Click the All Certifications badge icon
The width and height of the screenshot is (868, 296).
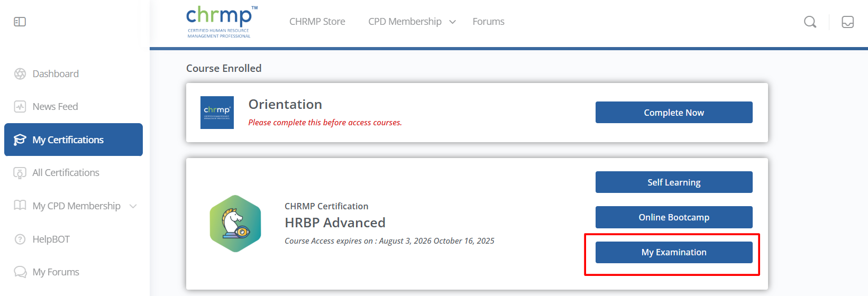tap(20, 173)
